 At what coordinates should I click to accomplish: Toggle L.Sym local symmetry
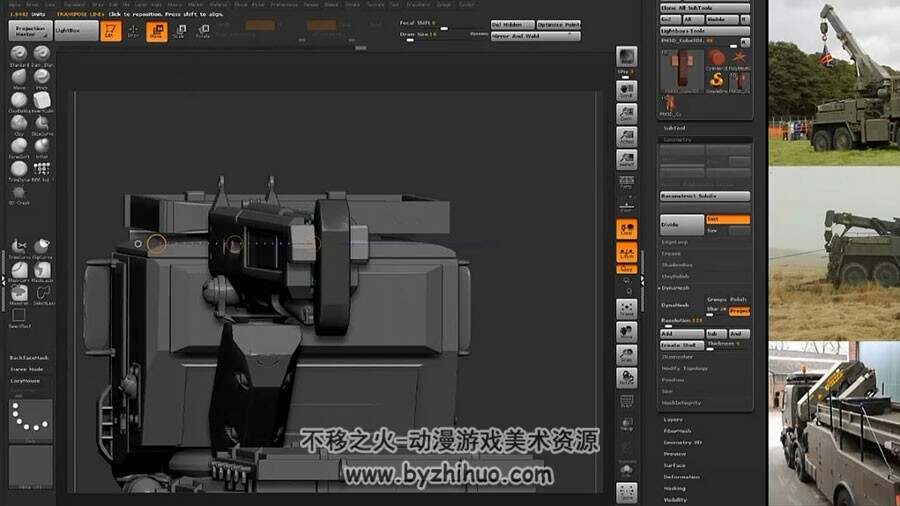pos(626,252)
